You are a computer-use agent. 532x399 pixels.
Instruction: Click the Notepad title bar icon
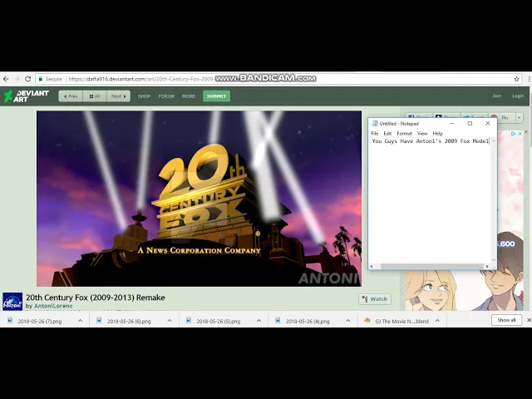(375, 124)
